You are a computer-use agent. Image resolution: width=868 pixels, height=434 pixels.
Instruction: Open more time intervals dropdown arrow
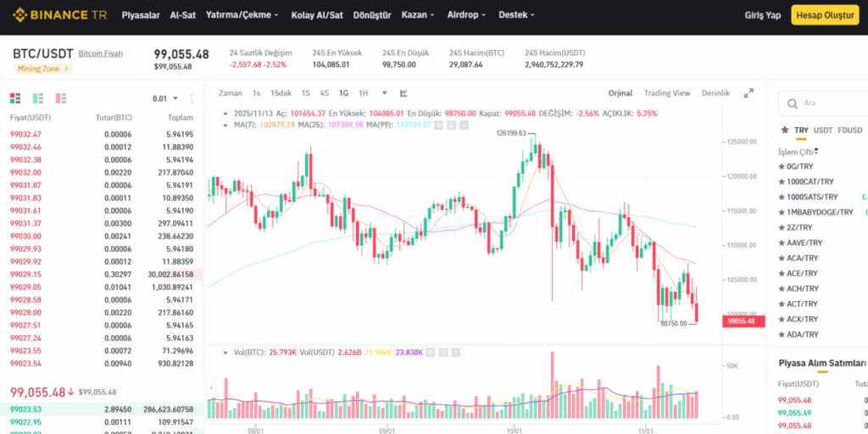tap(384, 93)
